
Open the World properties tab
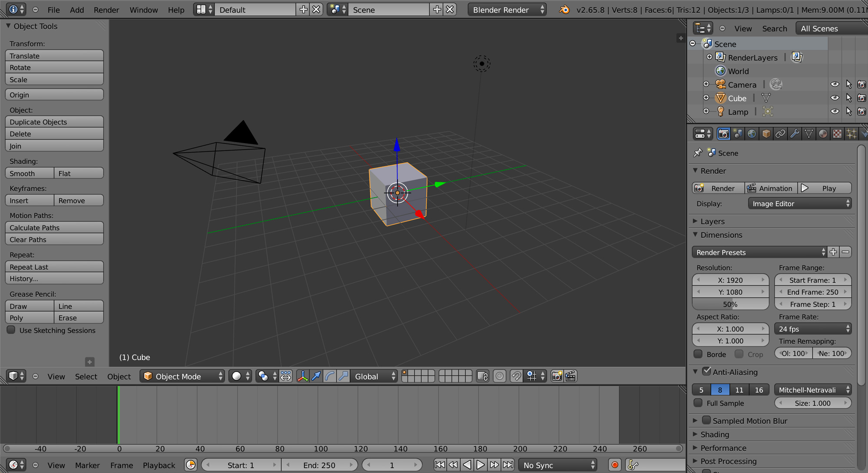[x=752, y=134]
